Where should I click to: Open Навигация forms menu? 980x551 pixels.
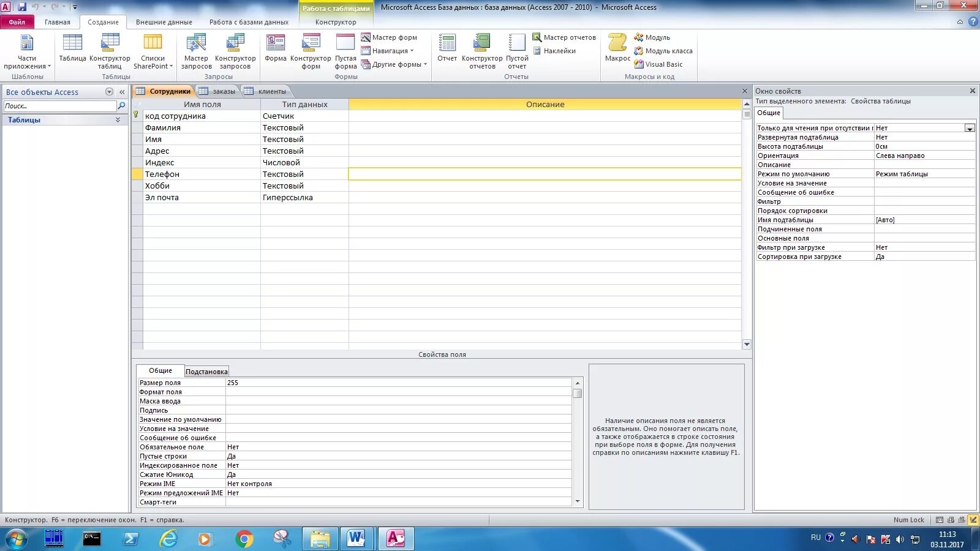(388, 51)
